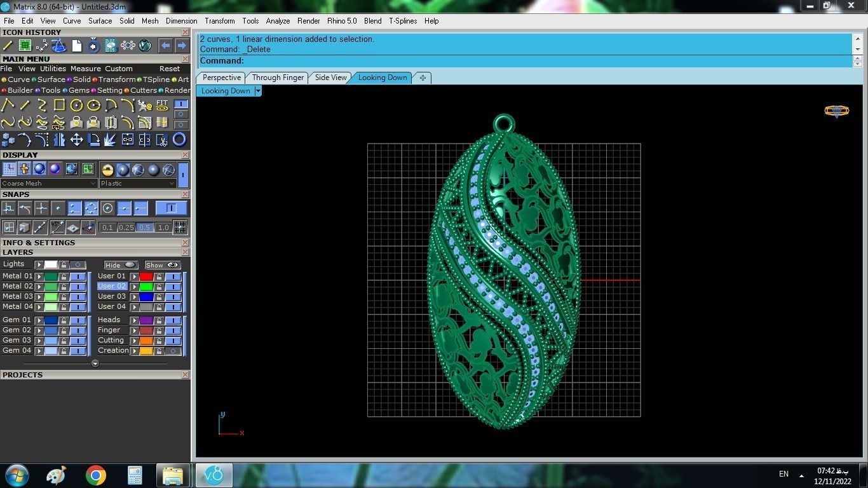
Task: Open the Coarse Mesh dropdown
Action: click(x=49, y=183)
